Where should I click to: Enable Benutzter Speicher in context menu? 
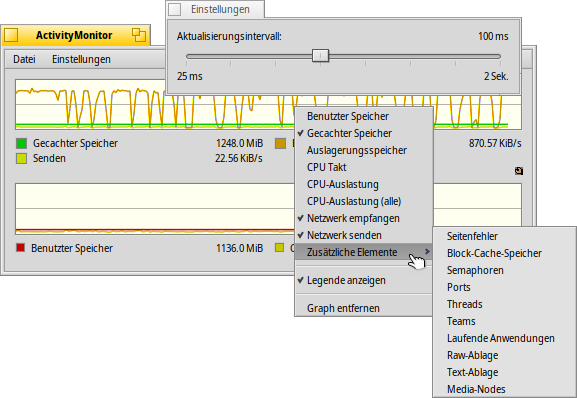pyautogui.click(x=364, y=117)
